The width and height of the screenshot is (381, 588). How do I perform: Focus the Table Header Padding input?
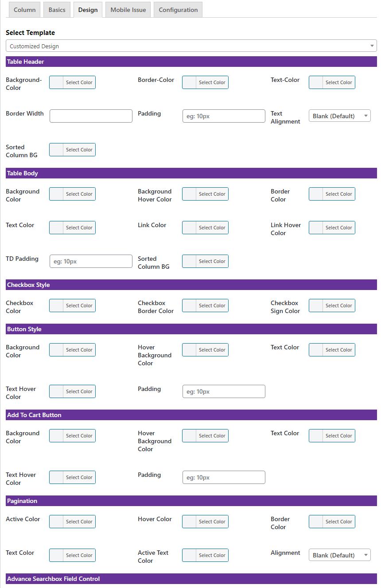(x=224, y=116)
